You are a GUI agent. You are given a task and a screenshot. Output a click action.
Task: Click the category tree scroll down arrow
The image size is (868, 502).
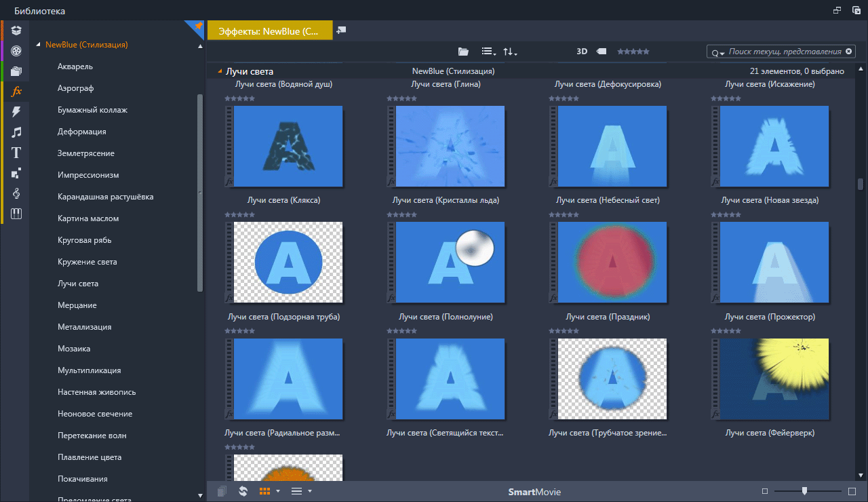coord(199,496)
